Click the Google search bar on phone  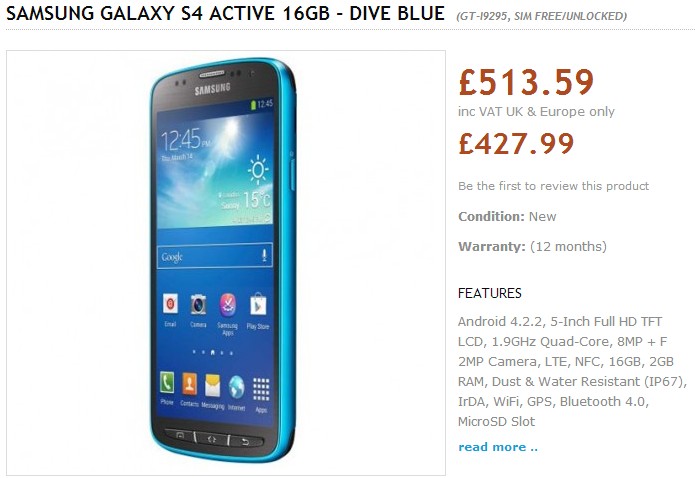click(x=215, y=256)
